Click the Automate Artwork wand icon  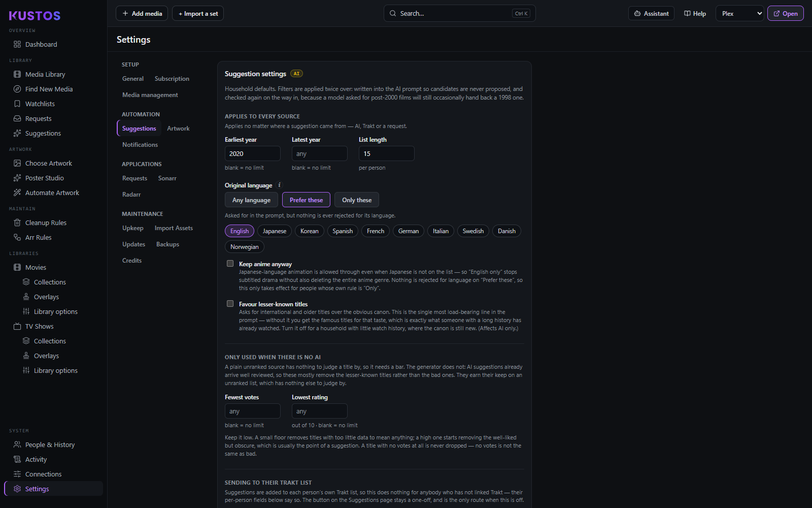point(17,193)
